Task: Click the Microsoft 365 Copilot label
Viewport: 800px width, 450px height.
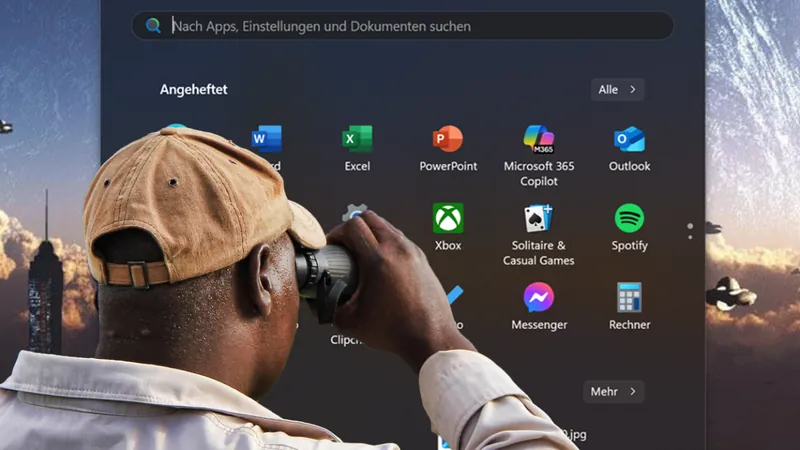Action: coord(539,173)
